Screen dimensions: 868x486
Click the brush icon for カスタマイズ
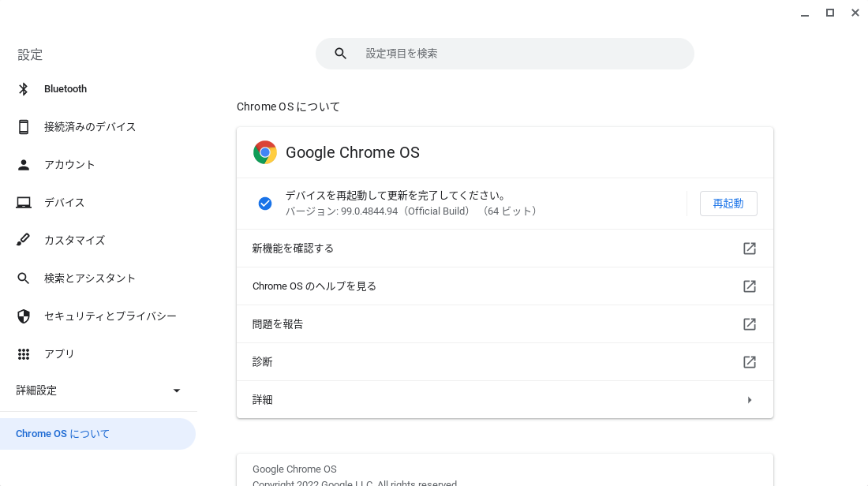coord(23,240)
